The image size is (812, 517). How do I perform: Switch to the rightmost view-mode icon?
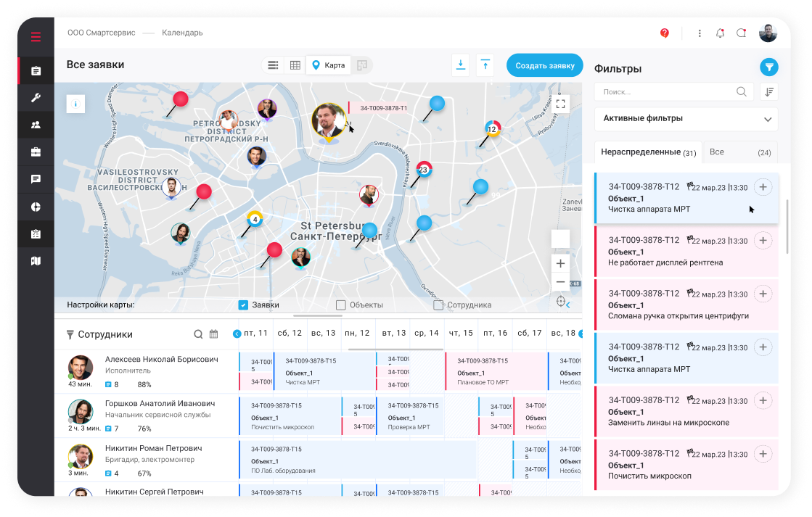(362, 65)
